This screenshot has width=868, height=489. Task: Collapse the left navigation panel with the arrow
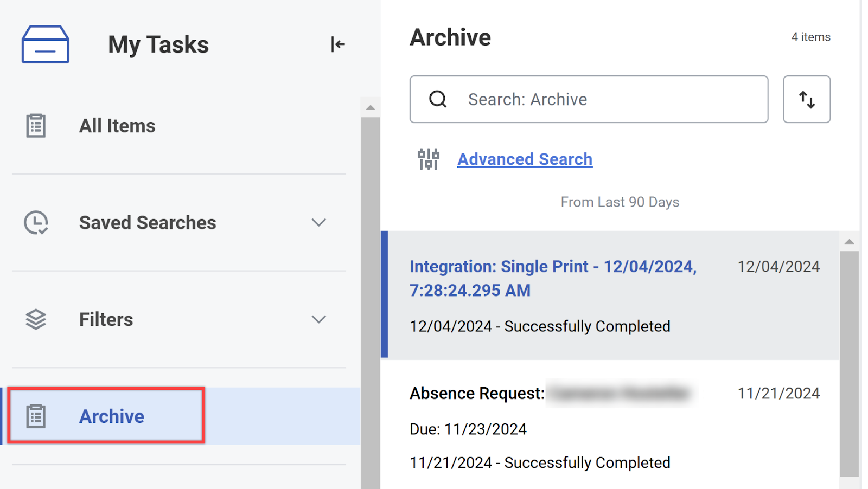337,44
